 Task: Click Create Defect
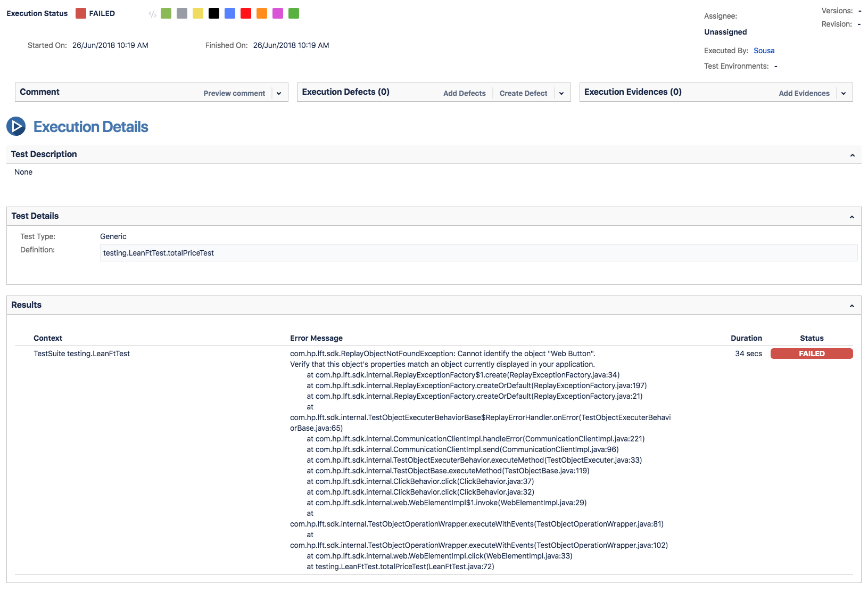click(x=523, y=93)
